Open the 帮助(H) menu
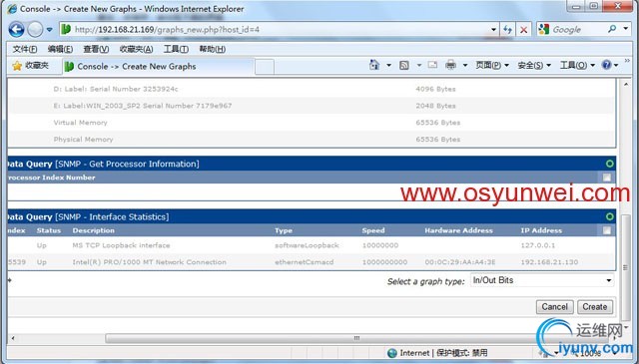This screenshot has height=364, width=639. pos(212,49)
